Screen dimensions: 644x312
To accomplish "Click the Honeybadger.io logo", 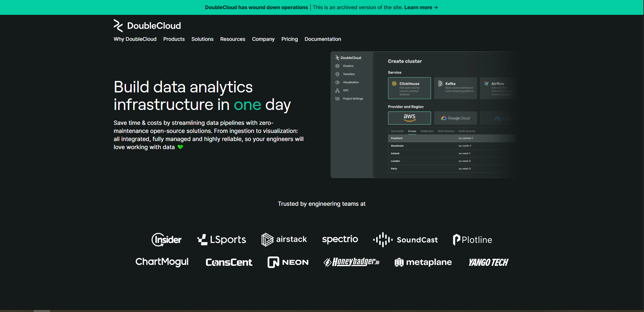I will point(352,262).
